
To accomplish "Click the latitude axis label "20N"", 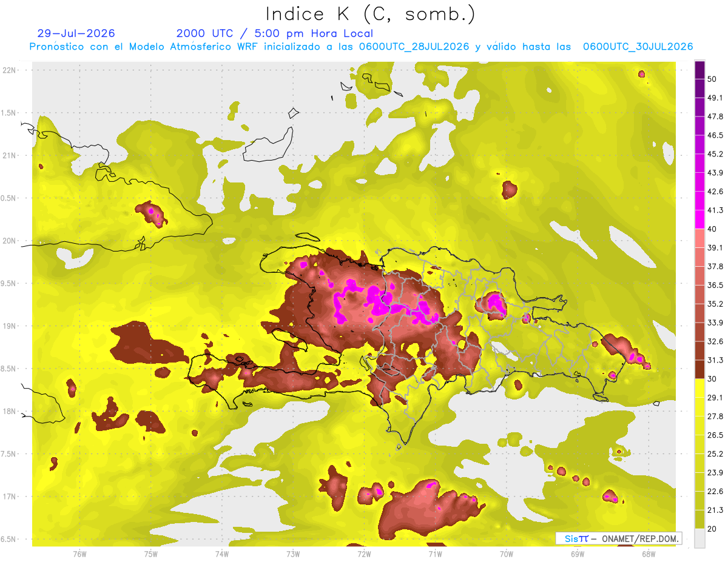I will click(x=9, y=241).
